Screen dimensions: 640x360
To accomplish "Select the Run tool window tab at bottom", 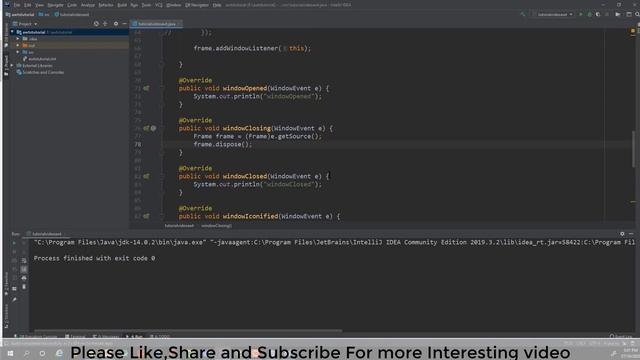I will [x=135, y=337].
